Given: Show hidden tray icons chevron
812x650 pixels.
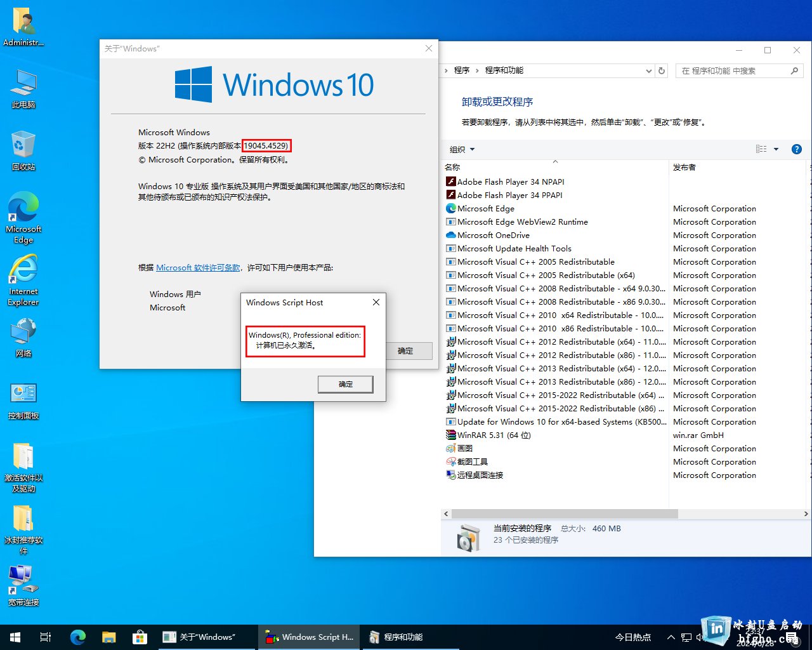Looking at the screenshot, I should tap(671, 637).
